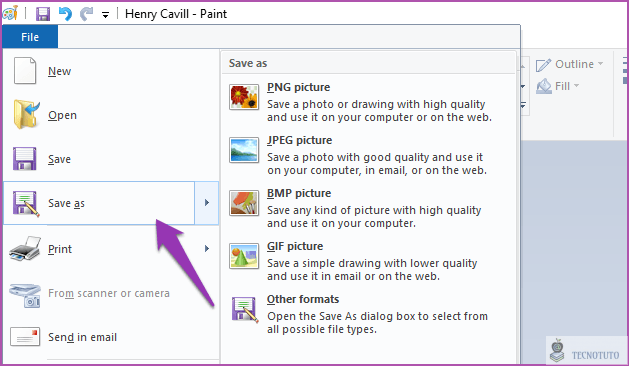Open Other formats save dialog
The width and height of the screenshot is (629, 366).
pos(368,314)
